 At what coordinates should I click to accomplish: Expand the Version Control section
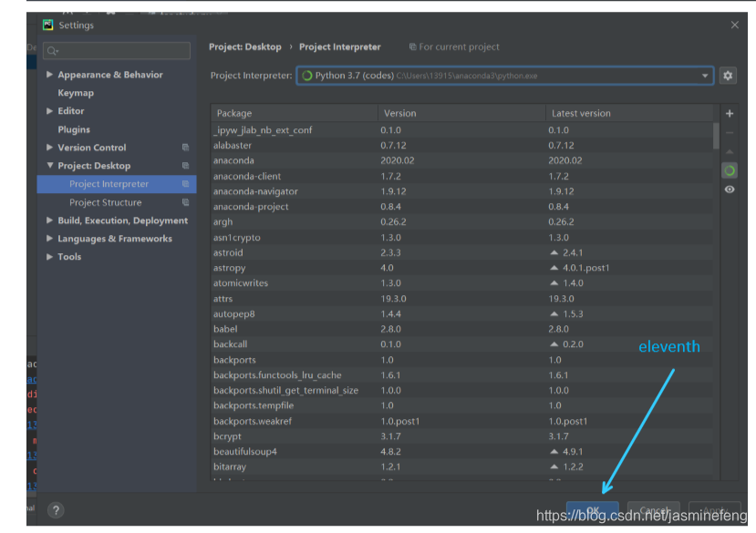[x=49, y=147]
